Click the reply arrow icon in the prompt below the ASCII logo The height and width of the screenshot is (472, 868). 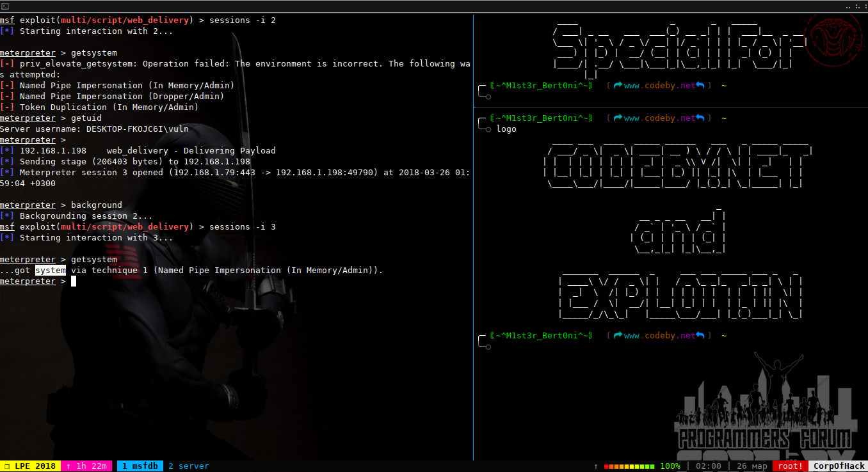700,335
